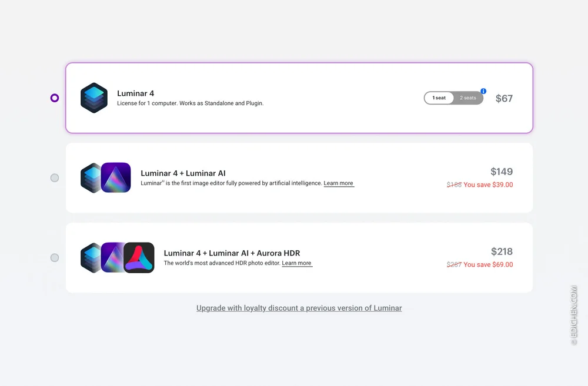Image resolution: width=588 pixels, height=386 pixels.
Task: Open Learn more link for Luminar AI
Action: click(338, 183)
